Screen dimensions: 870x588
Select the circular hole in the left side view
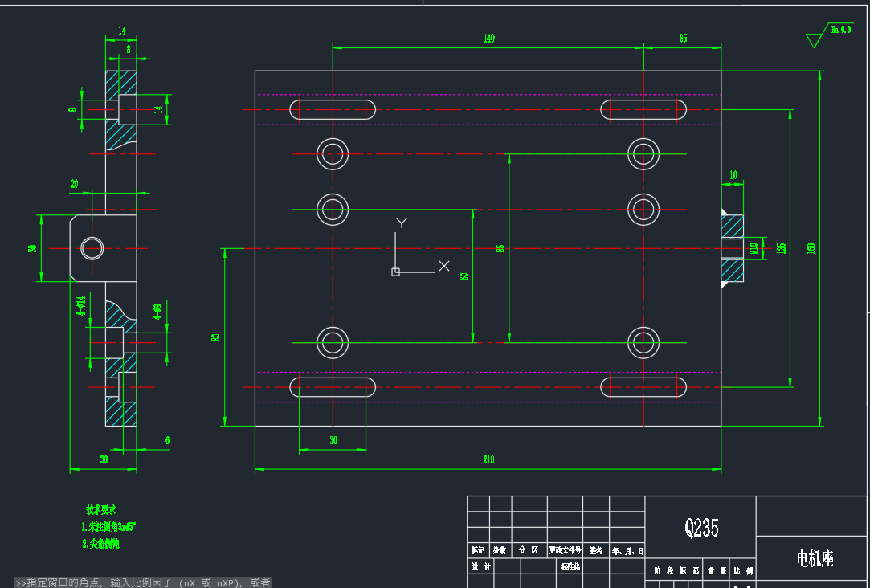(92, 248)
